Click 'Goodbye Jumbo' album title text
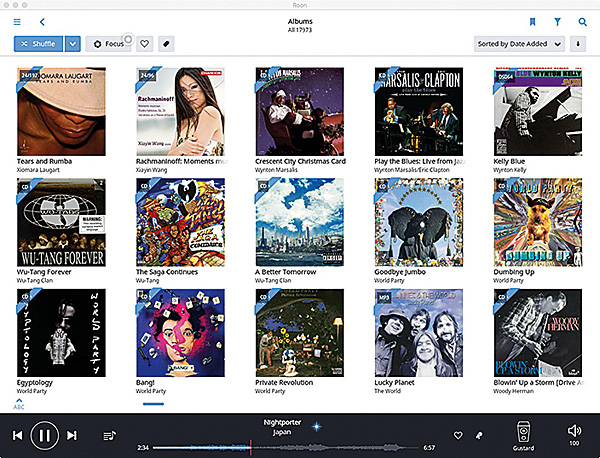 (400, 272)
